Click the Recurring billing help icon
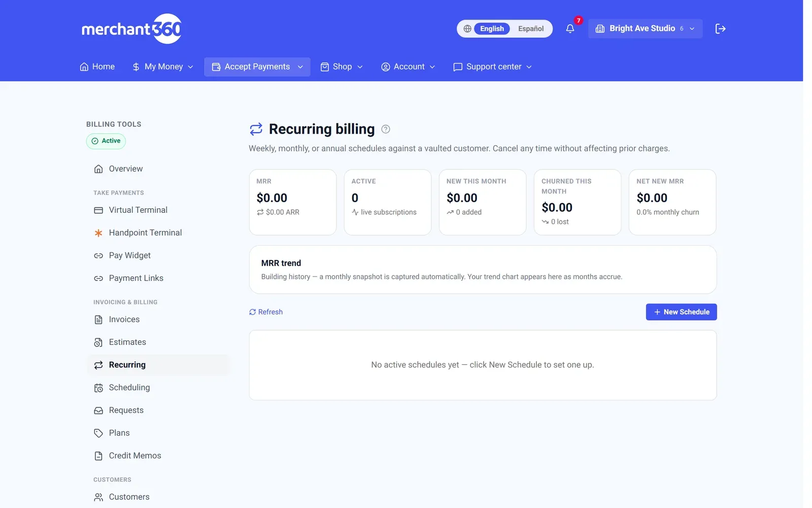 [386, 129]
